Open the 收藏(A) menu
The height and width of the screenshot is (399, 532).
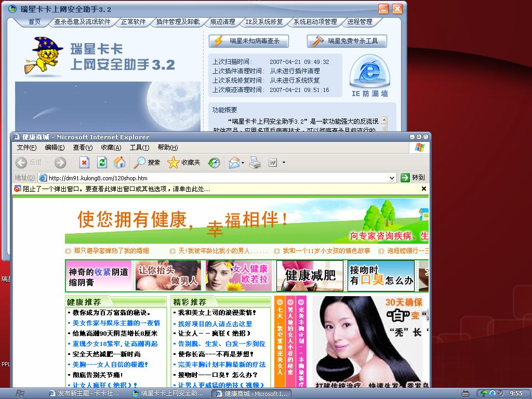[x=111, y=148]
